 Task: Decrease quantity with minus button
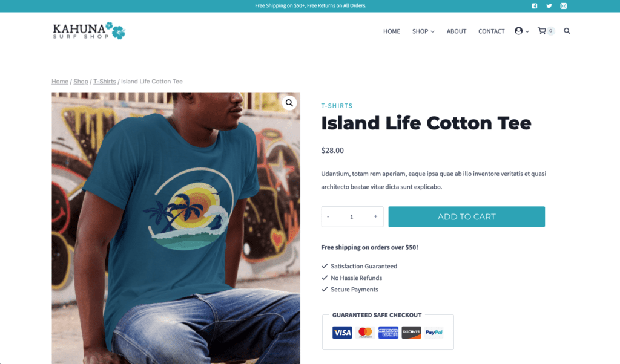click(x=328, y=216)
